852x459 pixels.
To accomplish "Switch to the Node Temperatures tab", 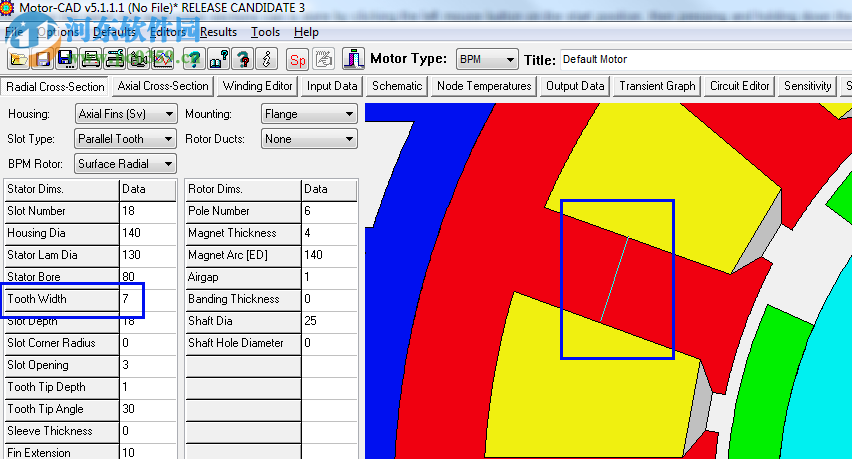I will pyautogui.click(x=484, y=86).
